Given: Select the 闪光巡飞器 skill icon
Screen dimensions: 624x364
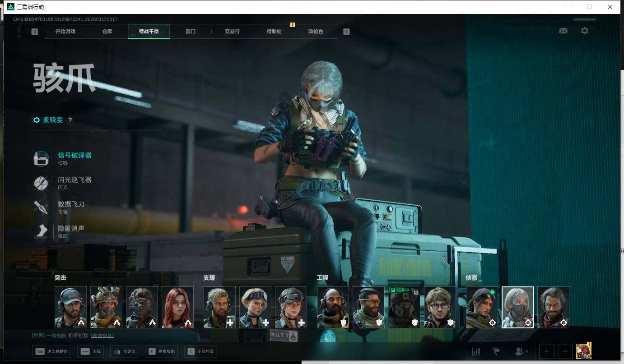Looking at the screenshot, I should pyautogui.click(x=41, y=183).
